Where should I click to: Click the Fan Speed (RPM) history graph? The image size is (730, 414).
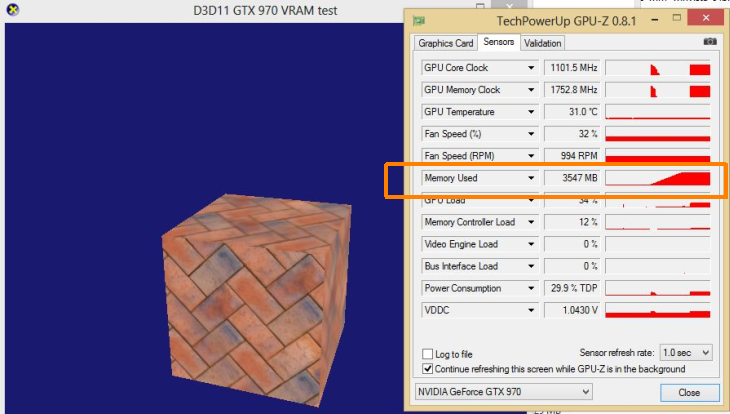658,156
